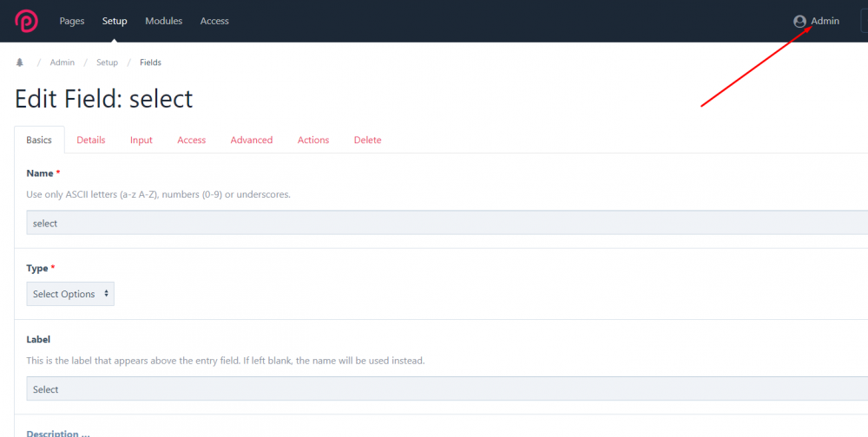This screenshot has height=437, width=868.
Task: Open the Access top navigation menu
Action: pyautogui.click(x=214, y=21)
